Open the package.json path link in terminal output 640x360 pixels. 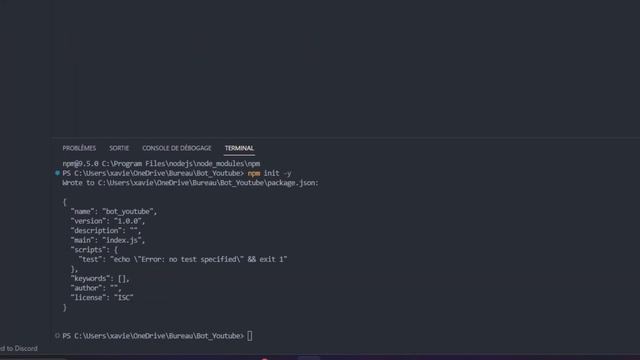pyautogui.click(x=208, y=183)
